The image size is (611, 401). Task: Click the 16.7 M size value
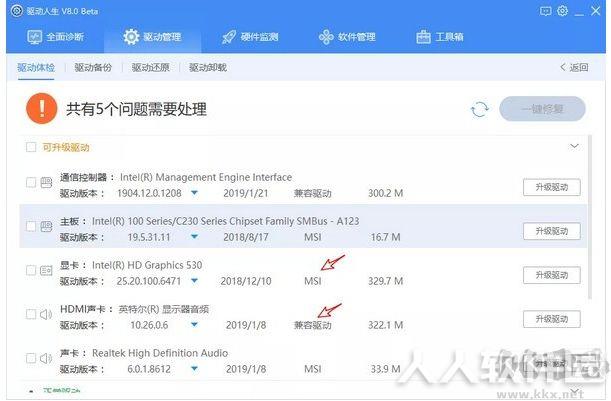tap(385, 237)
